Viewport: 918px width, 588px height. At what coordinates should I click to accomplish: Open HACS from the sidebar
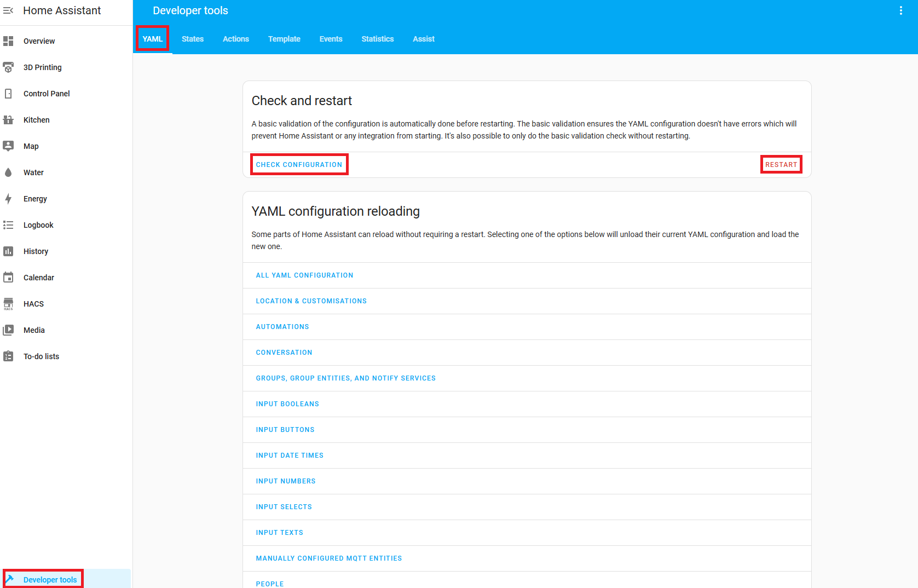tap(8, 304)
